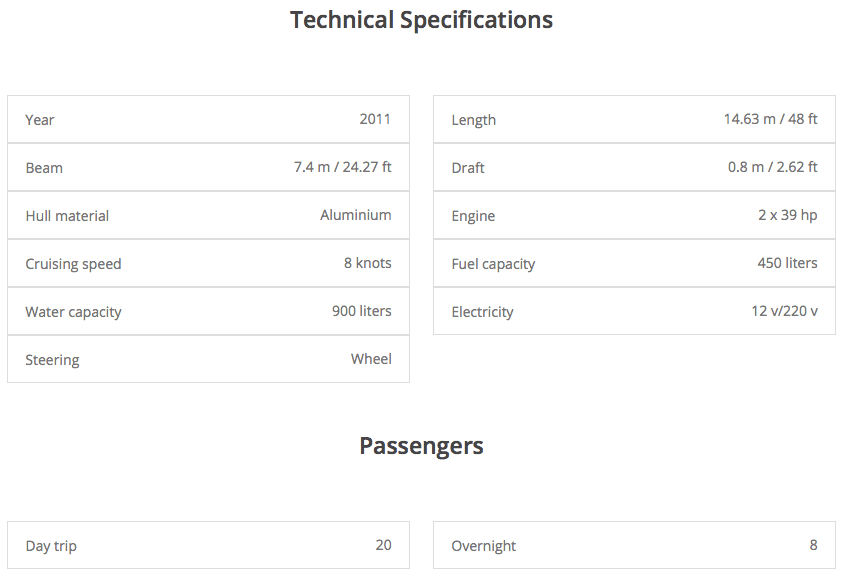Click the Technical Specifications heading
The image size is (846, 579).
coord(421,20)
